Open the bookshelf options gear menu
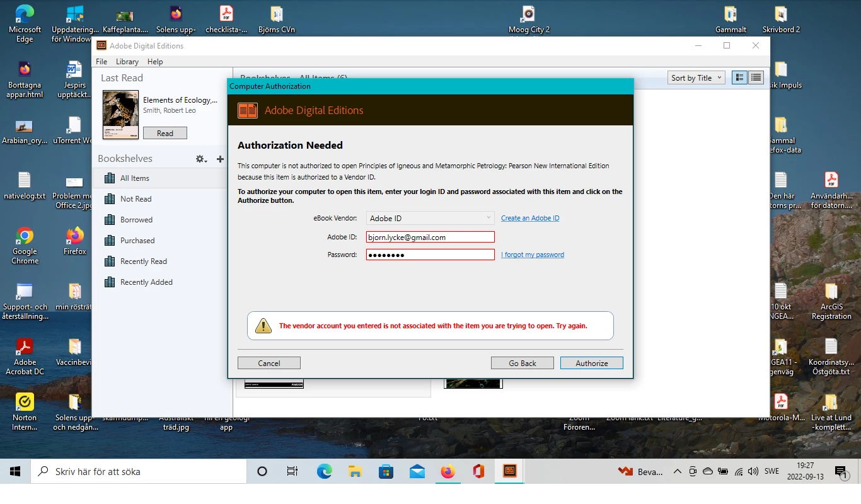 pyautogui.click(x=201, y=159)
